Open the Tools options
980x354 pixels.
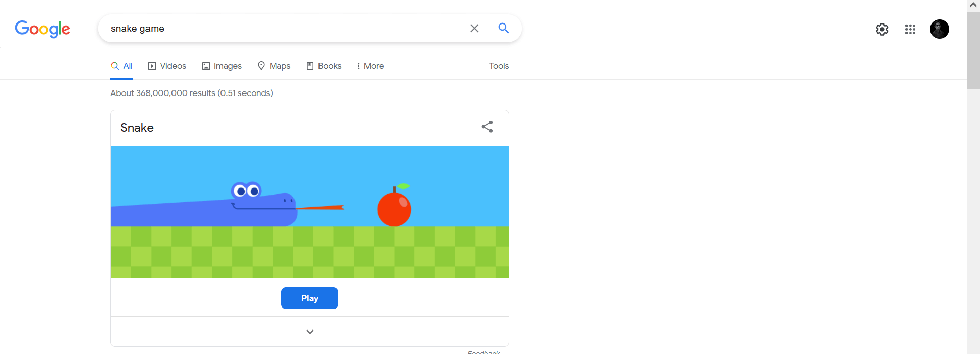(499, 66)
